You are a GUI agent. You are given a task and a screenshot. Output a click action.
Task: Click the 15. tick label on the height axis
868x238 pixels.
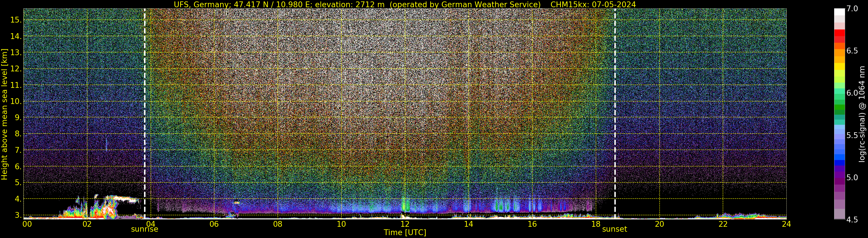pyautogui.click(x=16, y=20)
